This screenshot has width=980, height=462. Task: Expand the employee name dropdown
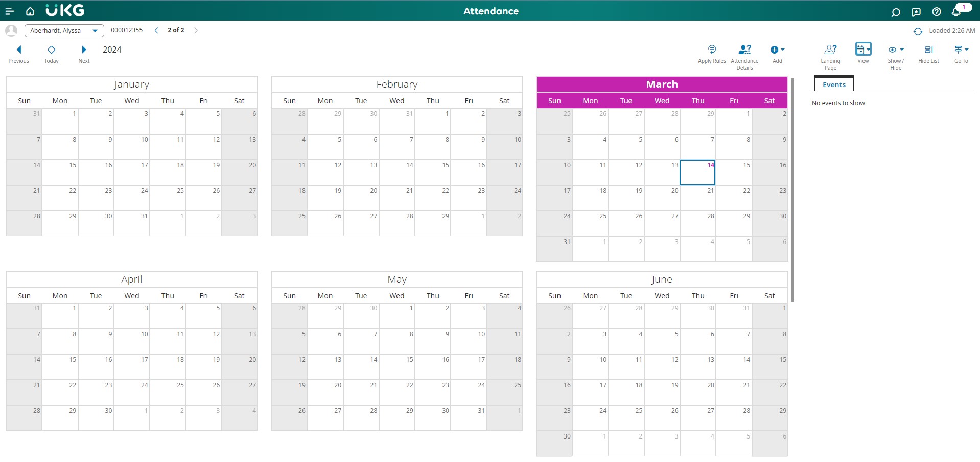95,31
